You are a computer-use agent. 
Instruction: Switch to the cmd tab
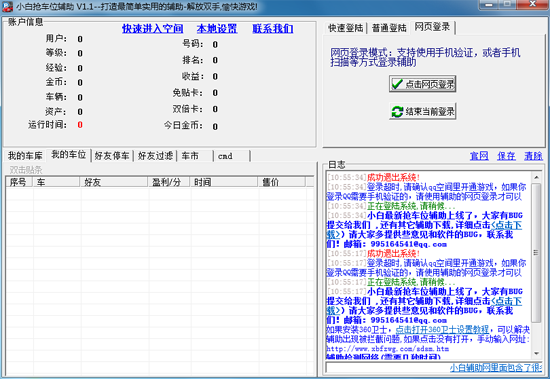pyautogui.click(x=232, y=156)
